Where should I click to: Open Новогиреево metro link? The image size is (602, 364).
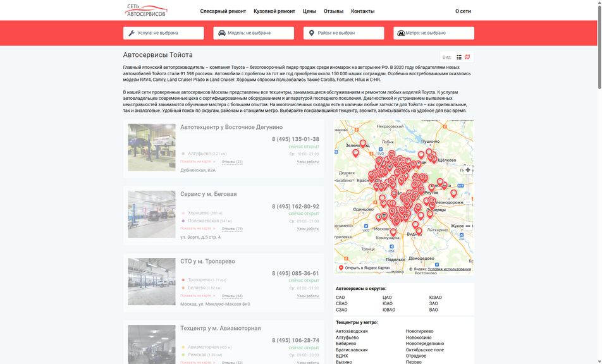coord(420,331)
